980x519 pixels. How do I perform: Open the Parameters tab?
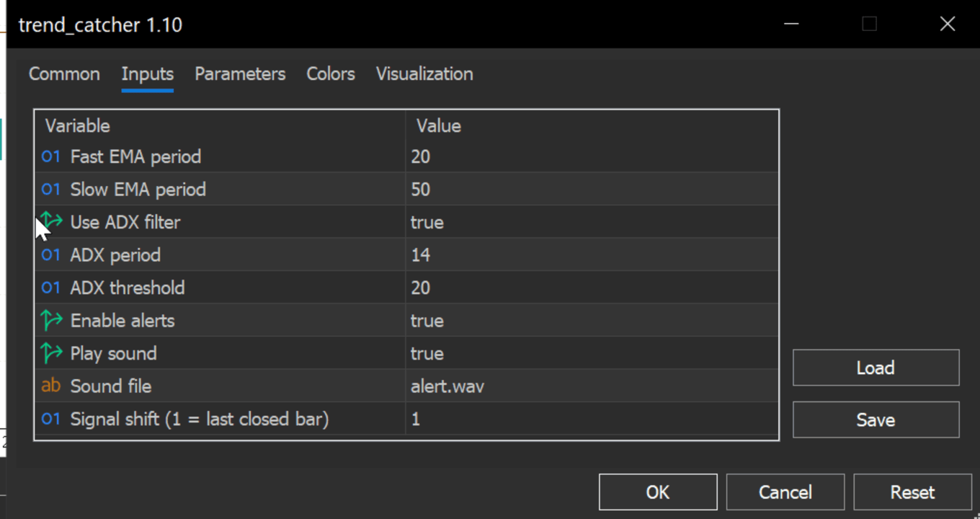pos(240,74)
